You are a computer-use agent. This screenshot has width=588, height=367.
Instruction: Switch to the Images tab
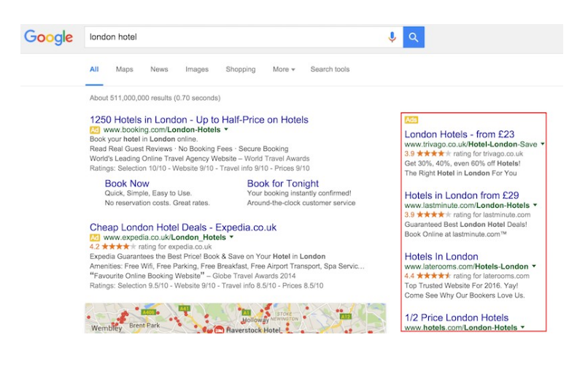197,69
